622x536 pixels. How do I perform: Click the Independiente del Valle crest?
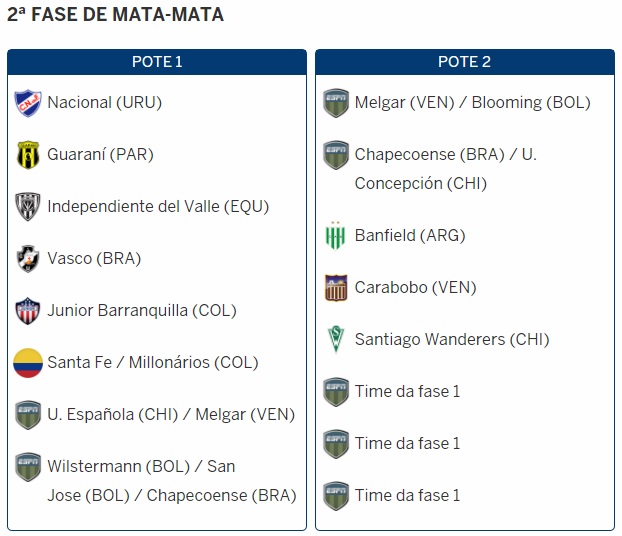(28, 207)
